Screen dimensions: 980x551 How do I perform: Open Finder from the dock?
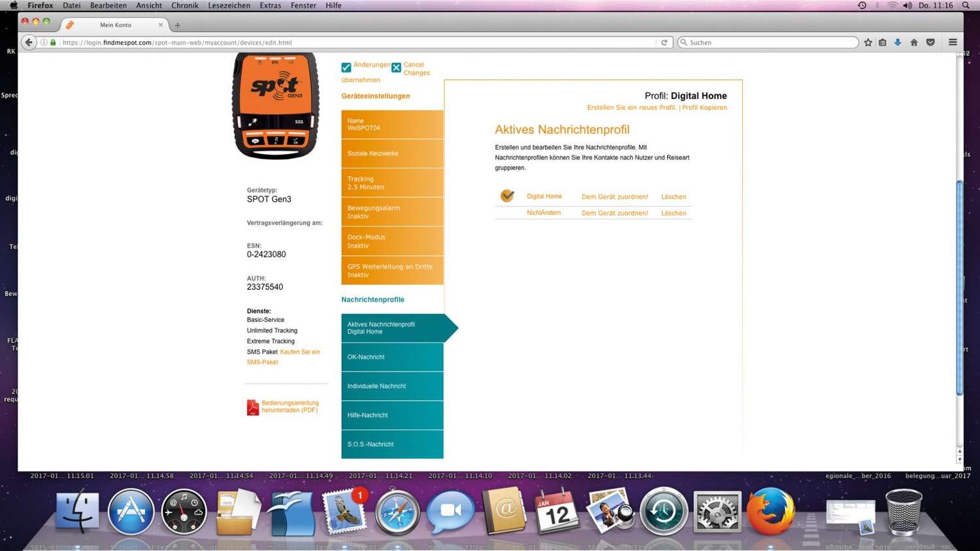77,511
